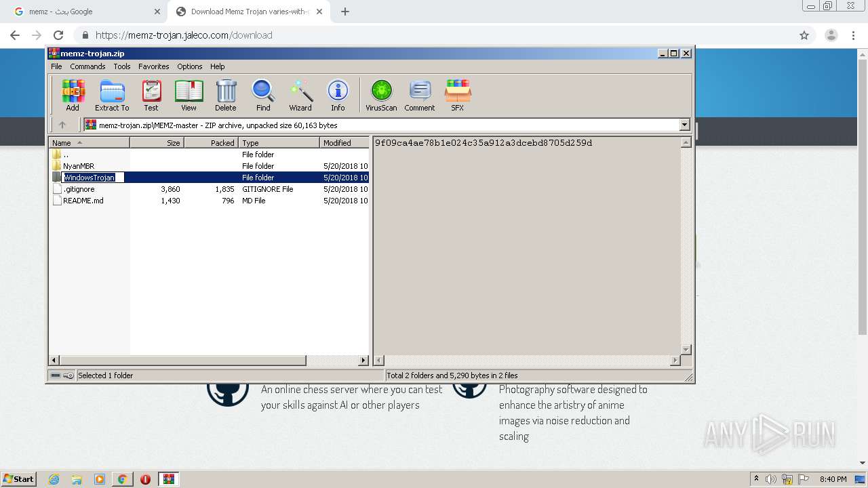868x488 pixels.
Task: Click the file list scroll right arrow
Action: [x=363, y=361]
